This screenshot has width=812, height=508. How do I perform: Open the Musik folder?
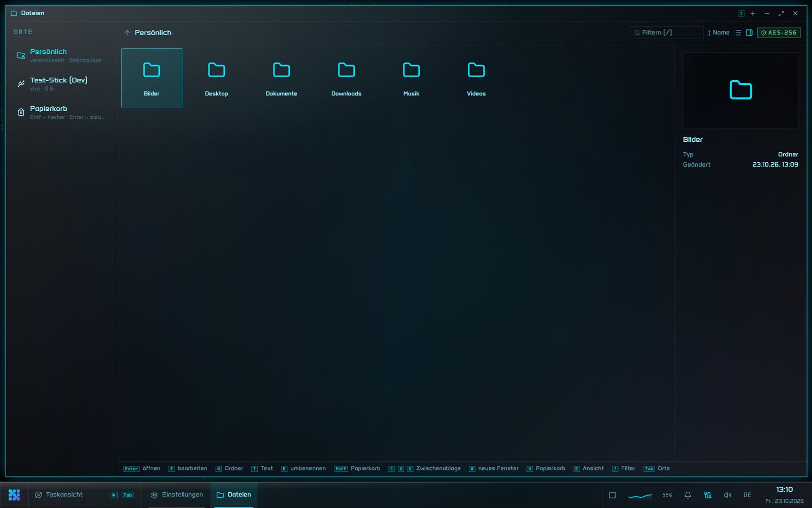[x=412, y=78]
